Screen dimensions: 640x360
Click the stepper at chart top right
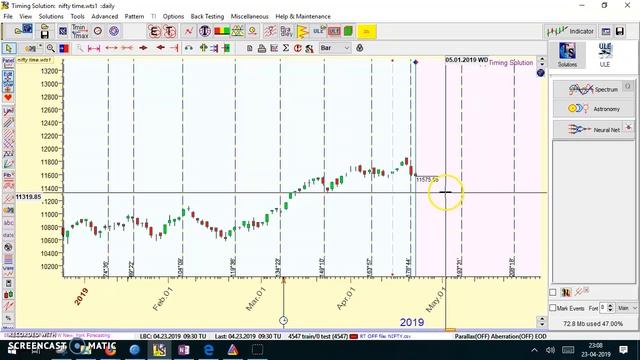[542, 62]
